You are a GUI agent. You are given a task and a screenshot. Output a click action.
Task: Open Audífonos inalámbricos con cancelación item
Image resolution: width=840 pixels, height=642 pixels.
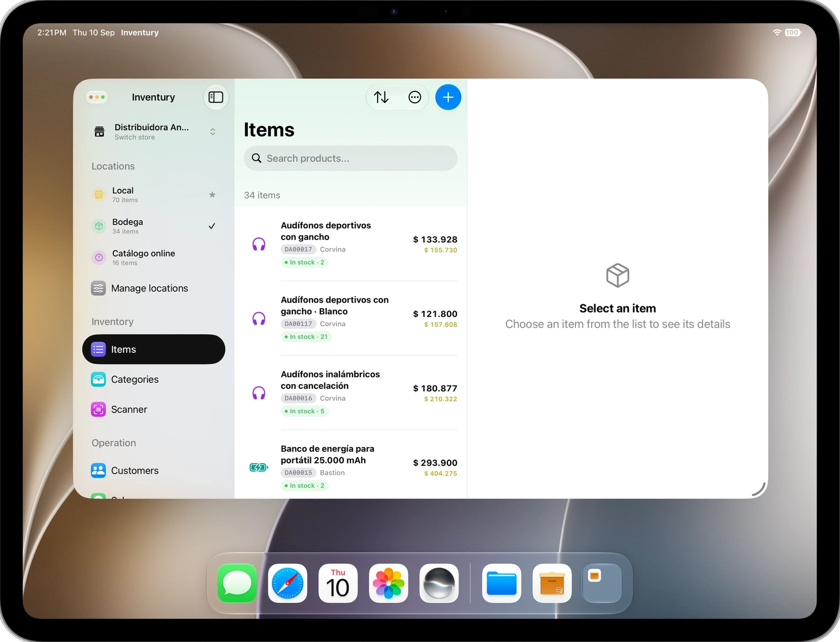pos(351,393)
